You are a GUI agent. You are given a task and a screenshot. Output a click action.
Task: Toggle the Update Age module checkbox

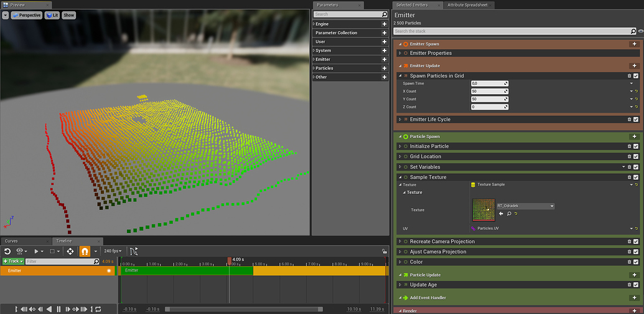pos(636,285)
